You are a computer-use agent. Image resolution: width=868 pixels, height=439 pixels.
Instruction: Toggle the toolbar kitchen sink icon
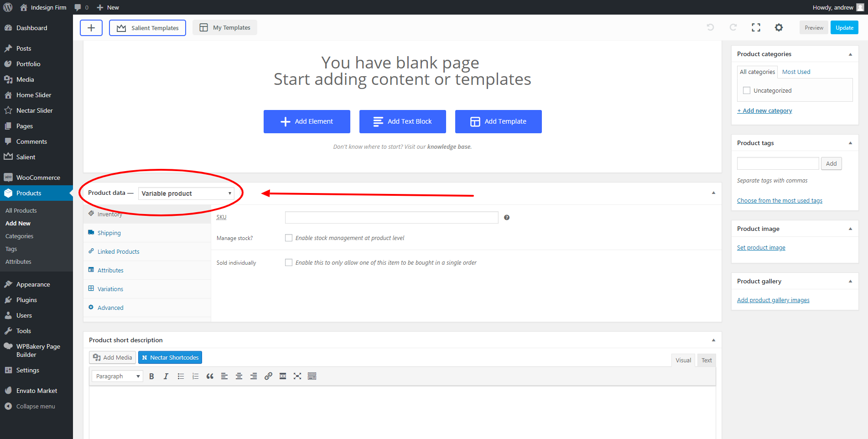pyautogui.click(x=312, y=376)
